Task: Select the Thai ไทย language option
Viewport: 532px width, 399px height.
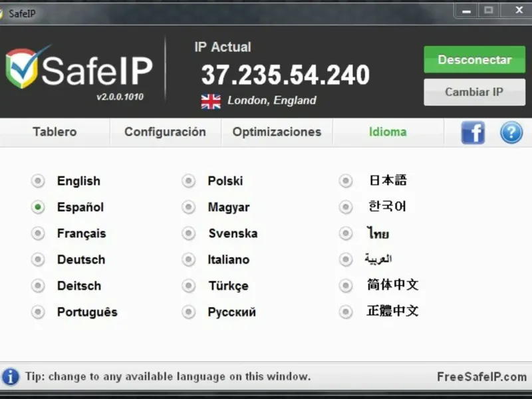Action: pyautogui.click(x=346, y=233)
